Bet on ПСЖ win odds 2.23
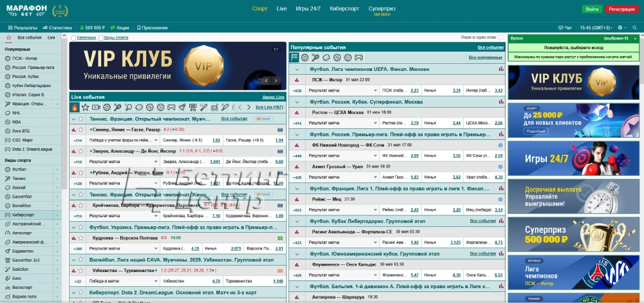This screenshot has height=303, width=644. click(x=414, y=90)
